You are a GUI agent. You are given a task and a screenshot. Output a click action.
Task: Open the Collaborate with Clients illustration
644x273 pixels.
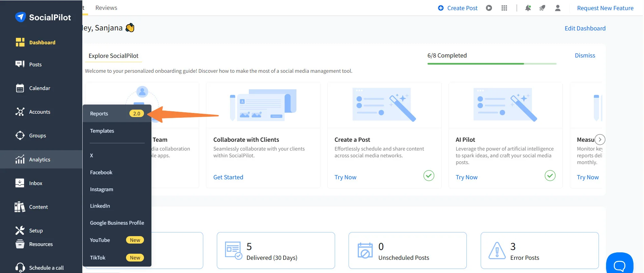263,105
